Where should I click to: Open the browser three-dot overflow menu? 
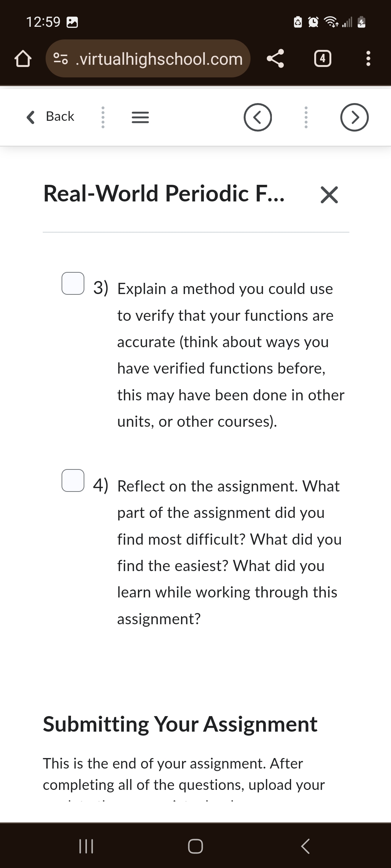pyautogui.click(x=368, y=58)
